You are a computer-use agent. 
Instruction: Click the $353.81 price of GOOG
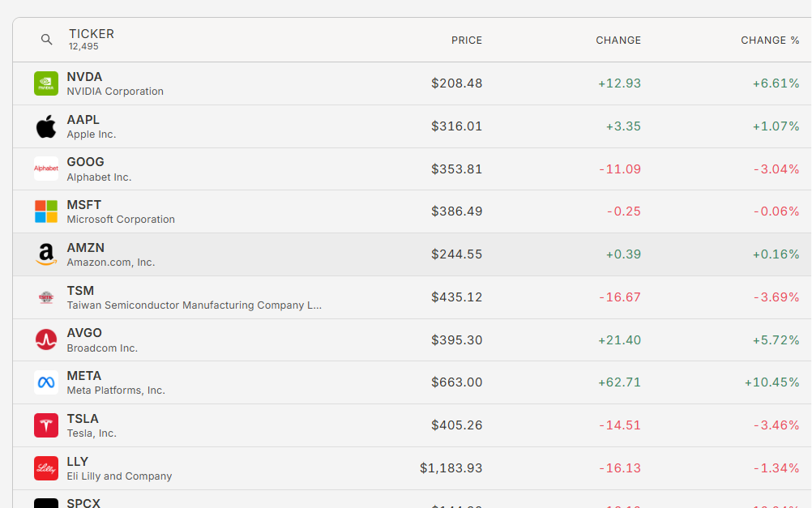click(457, 169)
